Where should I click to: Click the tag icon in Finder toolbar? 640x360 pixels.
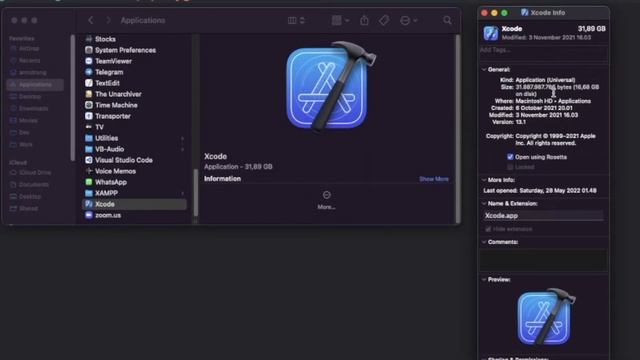(384, 20)
